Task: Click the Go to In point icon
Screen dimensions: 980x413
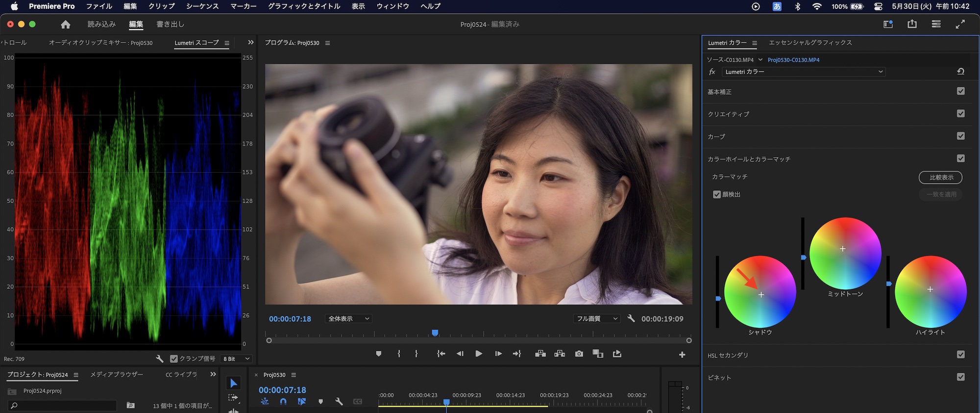Action: [441, 354]
